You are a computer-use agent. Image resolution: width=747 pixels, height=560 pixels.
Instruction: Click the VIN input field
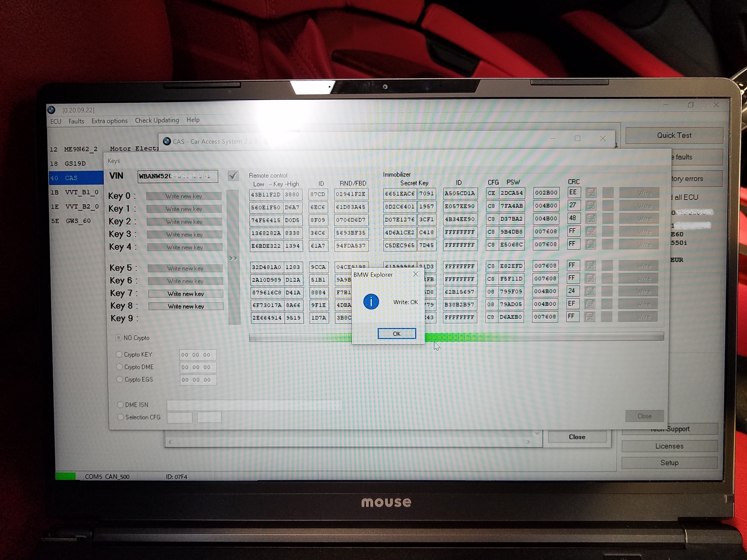178,176
